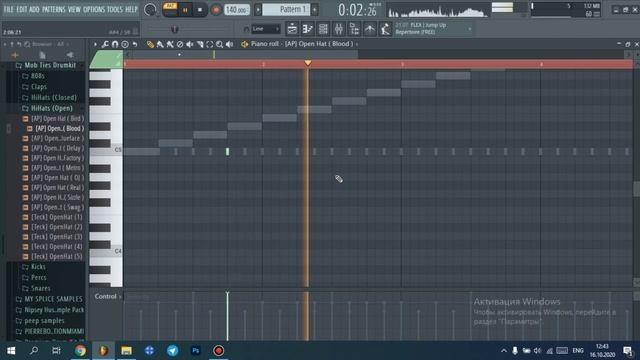This screenshot has width=640, height=360.
Task: Click the Stop transport button
Action: pyautogui.click(x=200, y=9)
